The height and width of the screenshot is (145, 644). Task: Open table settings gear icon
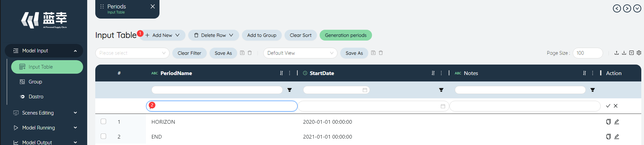639,53
